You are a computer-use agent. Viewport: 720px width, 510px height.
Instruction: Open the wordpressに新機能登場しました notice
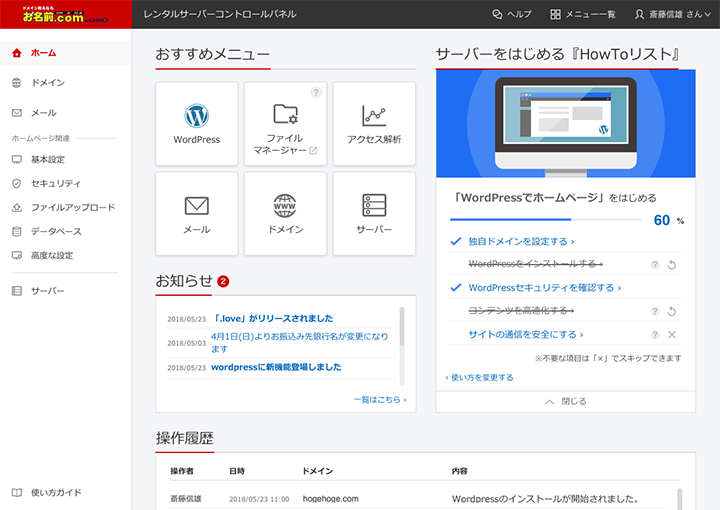(276, 367)
